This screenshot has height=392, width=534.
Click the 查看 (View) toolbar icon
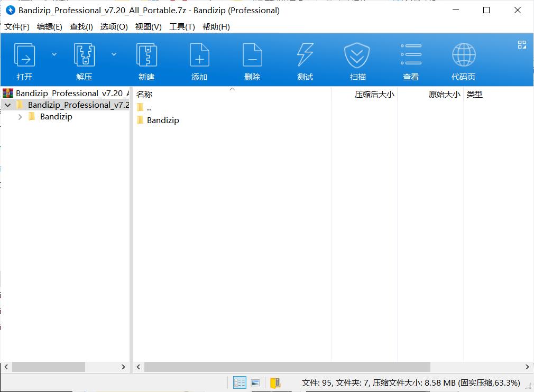[411, 60]
